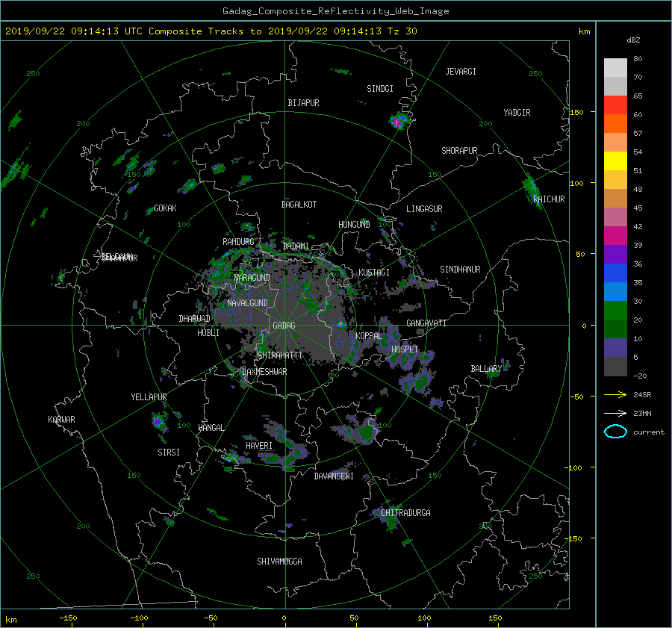Viewport: 672px width, 628px height.
Task: Click the RAICHUR city label
Action: [549, 199]
